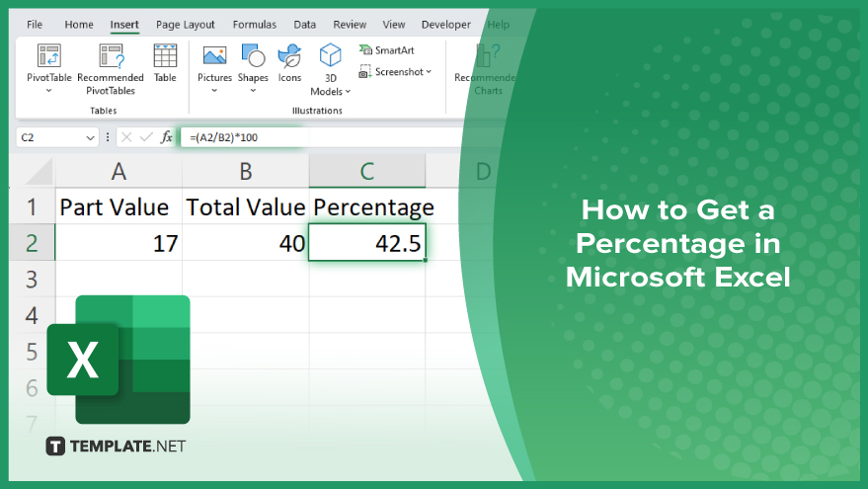This screenshot has width=868, height=489.
Task: Select the 'Part Value' cell
Action: tap(118, 207)
